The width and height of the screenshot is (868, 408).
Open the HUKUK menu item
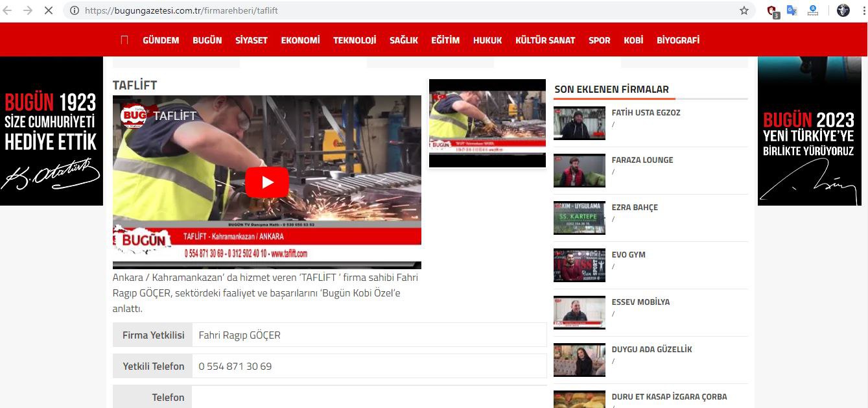coord(487,40)
